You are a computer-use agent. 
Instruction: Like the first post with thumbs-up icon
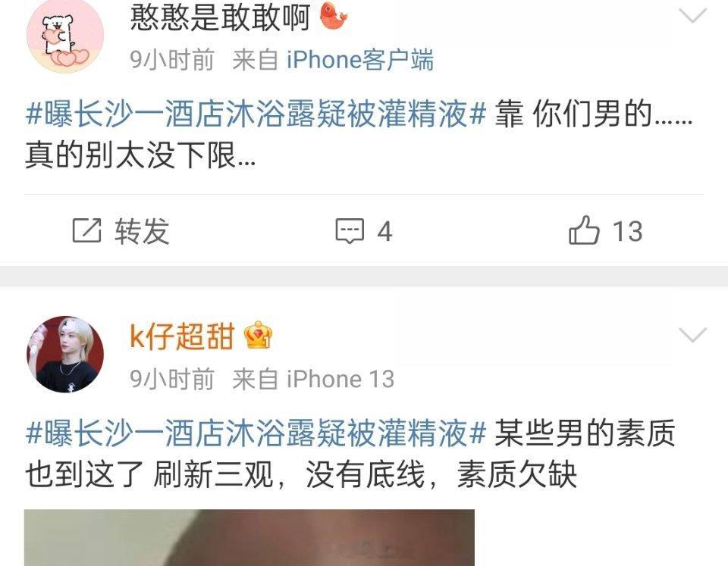[x=584, y=230]
